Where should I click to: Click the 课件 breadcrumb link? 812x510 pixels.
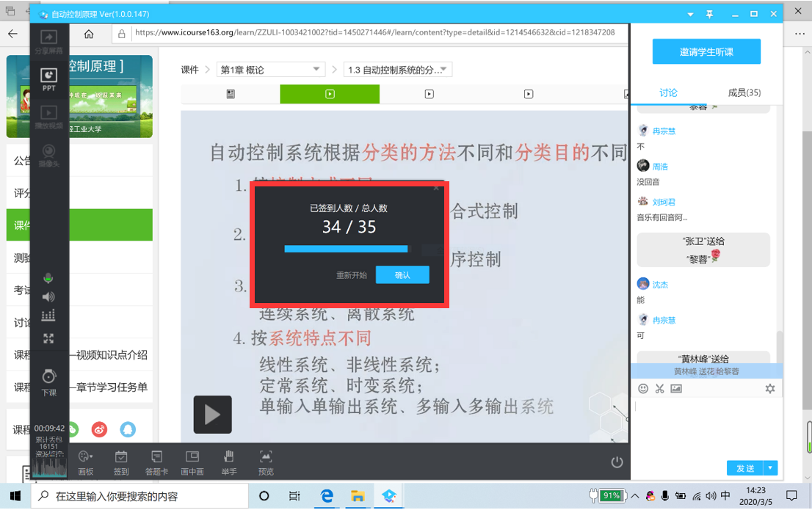(x=190, y=70)
